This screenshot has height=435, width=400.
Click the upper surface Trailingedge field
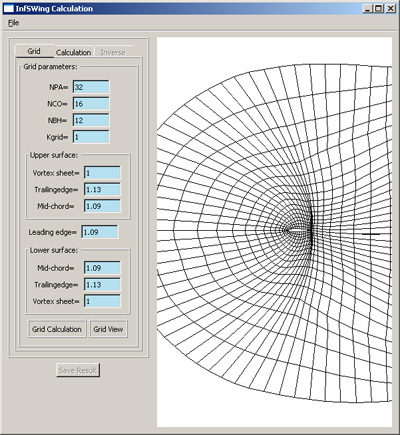(x=102, y=190)
